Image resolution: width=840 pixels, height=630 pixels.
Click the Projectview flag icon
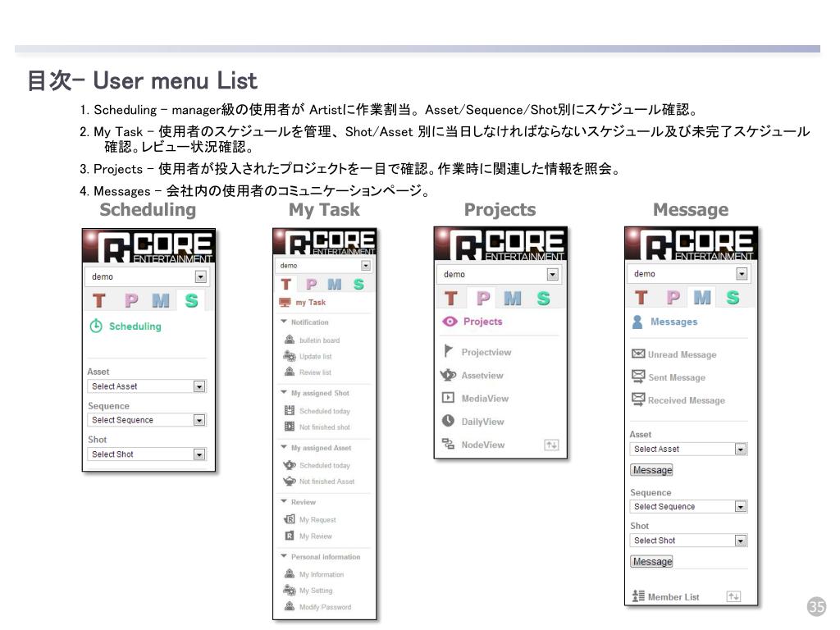tap(449, 351)
